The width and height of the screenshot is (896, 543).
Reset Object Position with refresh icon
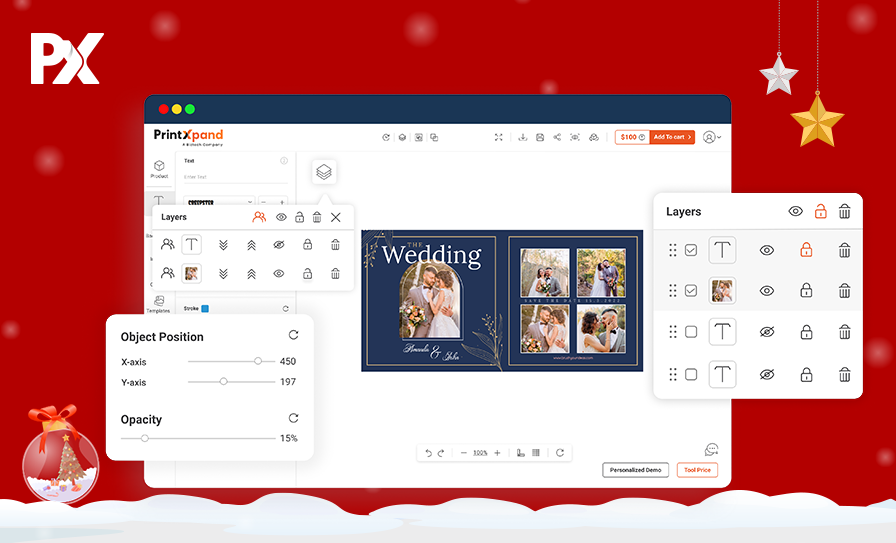[293, 336]
